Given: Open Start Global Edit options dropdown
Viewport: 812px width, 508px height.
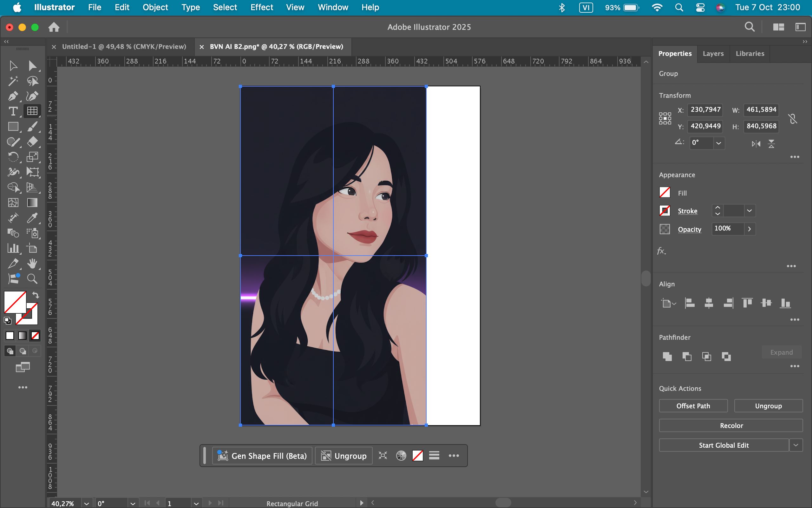Looking at the screenshot, I should point(796,445).
